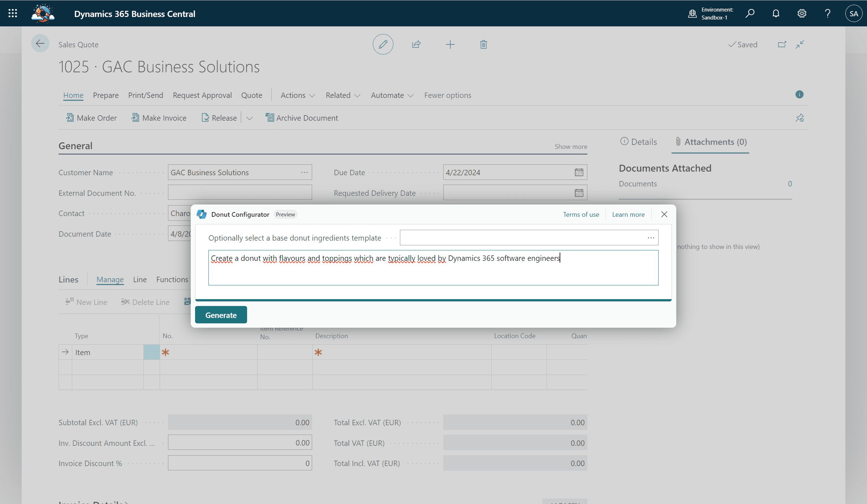Screen dimensions: 867x504
Task: Close the Donut Configurator dialog
Action: coord(664,214)
